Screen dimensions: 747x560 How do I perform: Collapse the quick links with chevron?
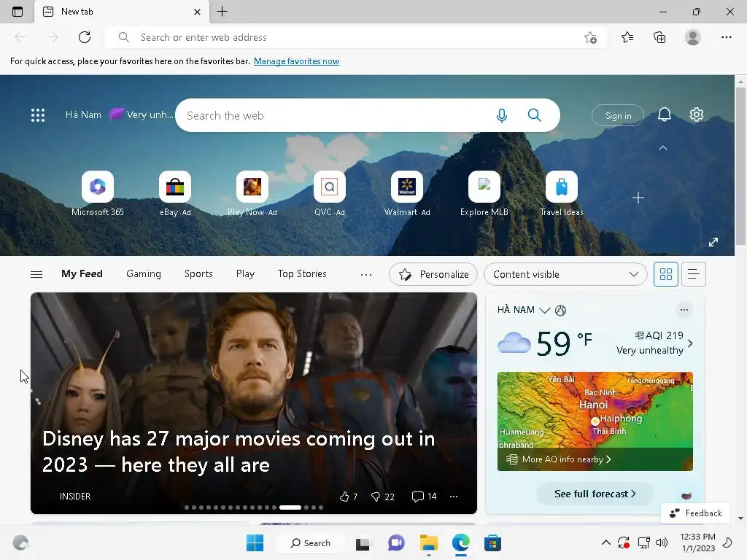[x=662, y=148]
